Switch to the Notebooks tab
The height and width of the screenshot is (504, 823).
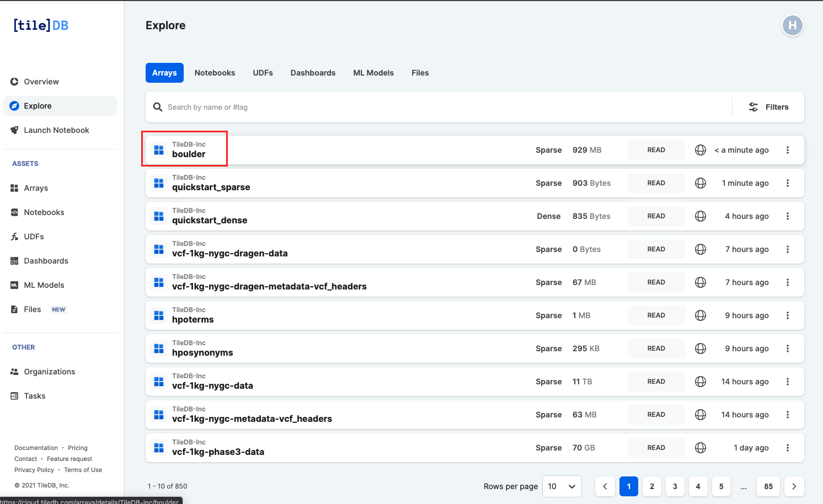(x=215, y=73)
